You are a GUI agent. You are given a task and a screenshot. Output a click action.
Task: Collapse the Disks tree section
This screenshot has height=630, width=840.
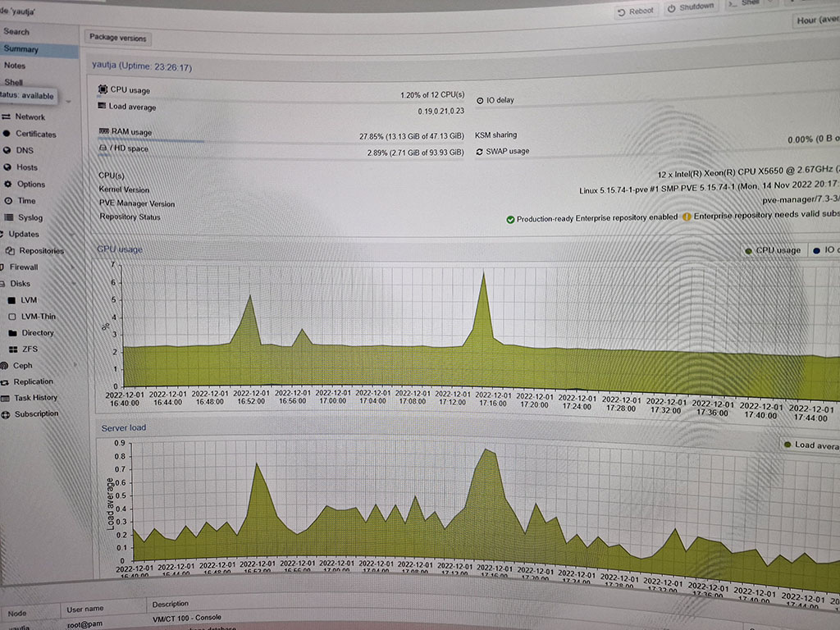click(3, 284)
